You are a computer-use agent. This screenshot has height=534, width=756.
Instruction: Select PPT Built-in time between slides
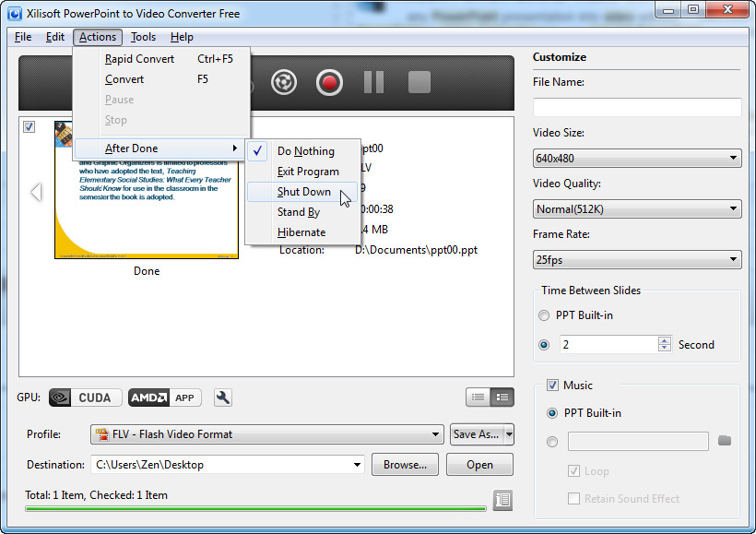pos(544,315)
